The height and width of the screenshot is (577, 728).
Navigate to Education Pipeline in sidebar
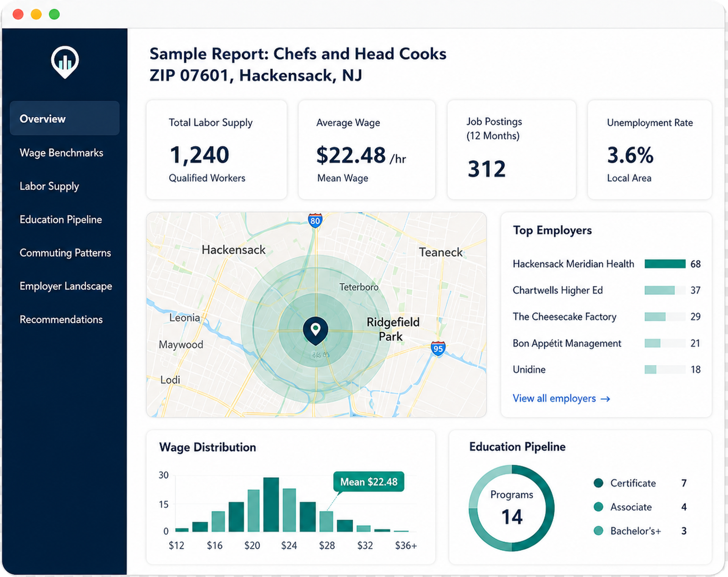tap(61, 220)
